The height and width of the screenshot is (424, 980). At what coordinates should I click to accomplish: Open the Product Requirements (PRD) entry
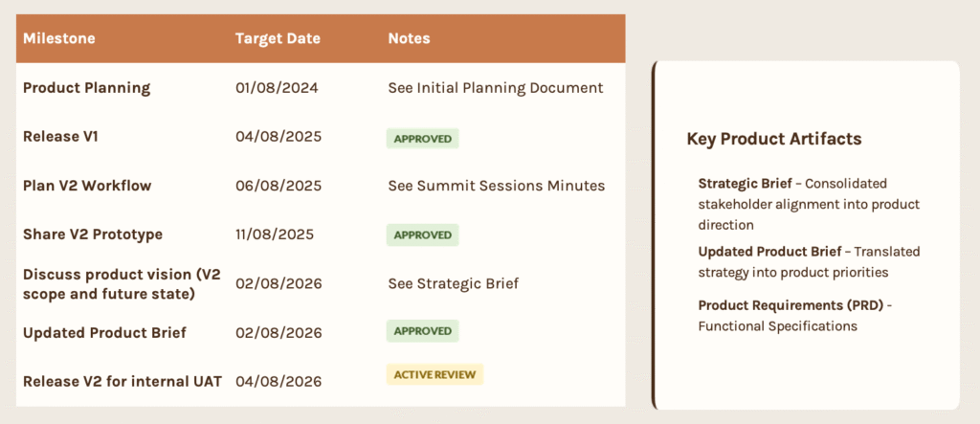pos(795,316)
